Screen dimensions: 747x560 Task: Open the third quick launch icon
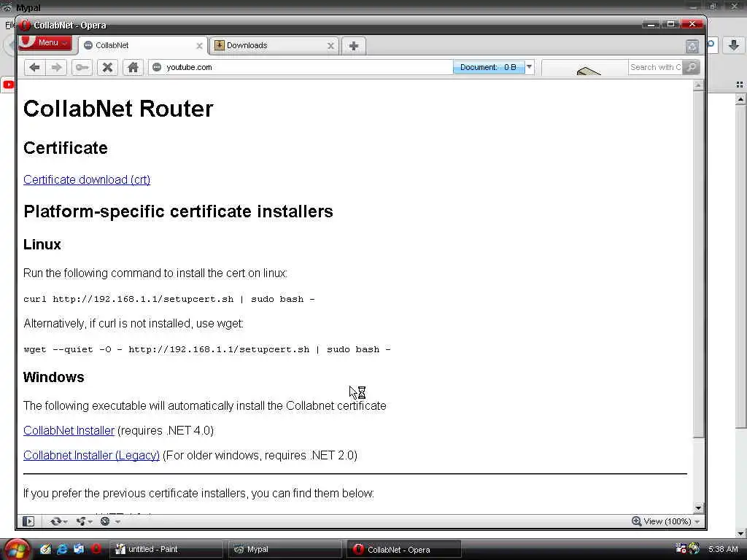[79, 549]
